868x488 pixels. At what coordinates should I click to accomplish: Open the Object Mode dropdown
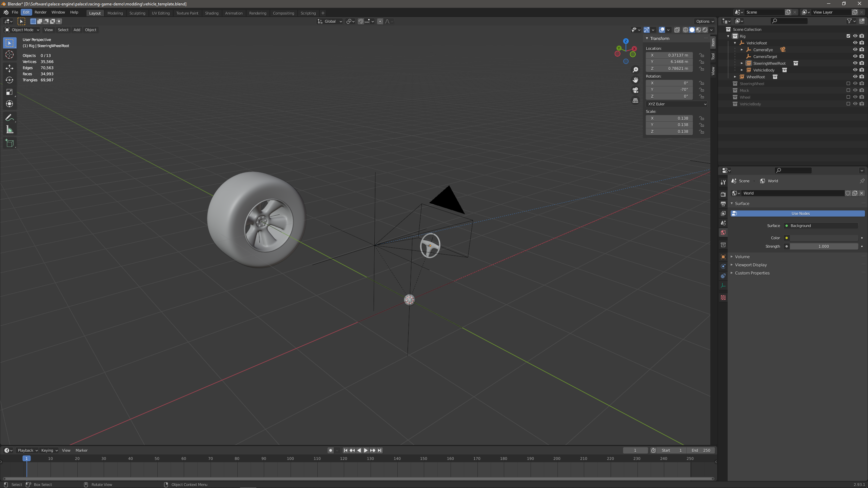(x=22, y=30)
